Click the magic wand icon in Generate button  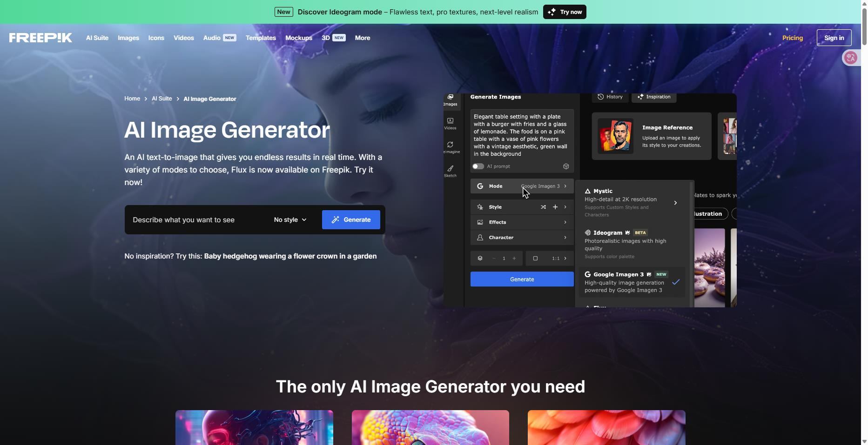point(335,219)
